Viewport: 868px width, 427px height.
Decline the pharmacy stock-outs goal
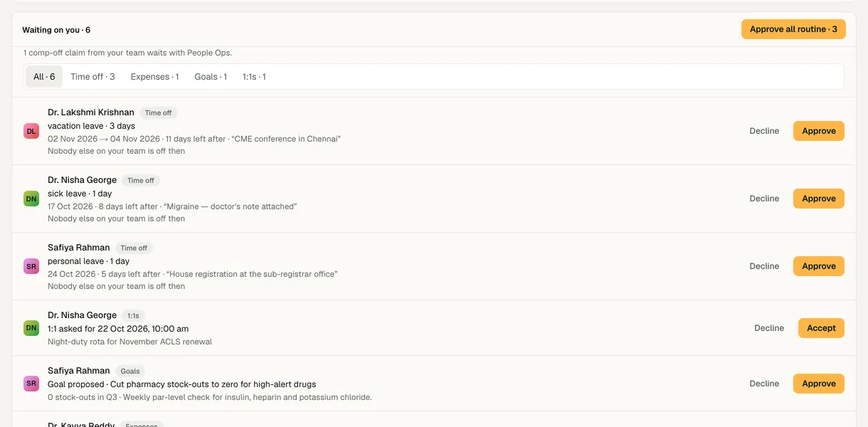(764, 384)
